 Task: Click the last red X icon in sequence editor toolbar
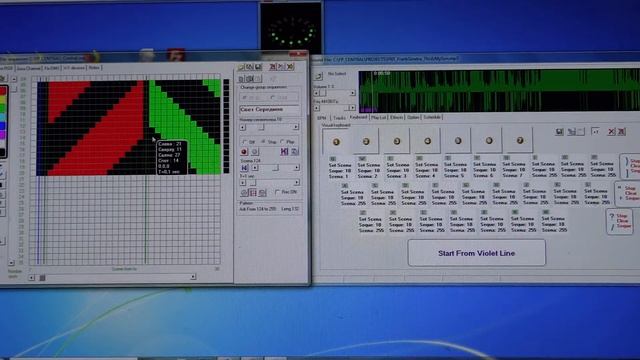(290, 67)
